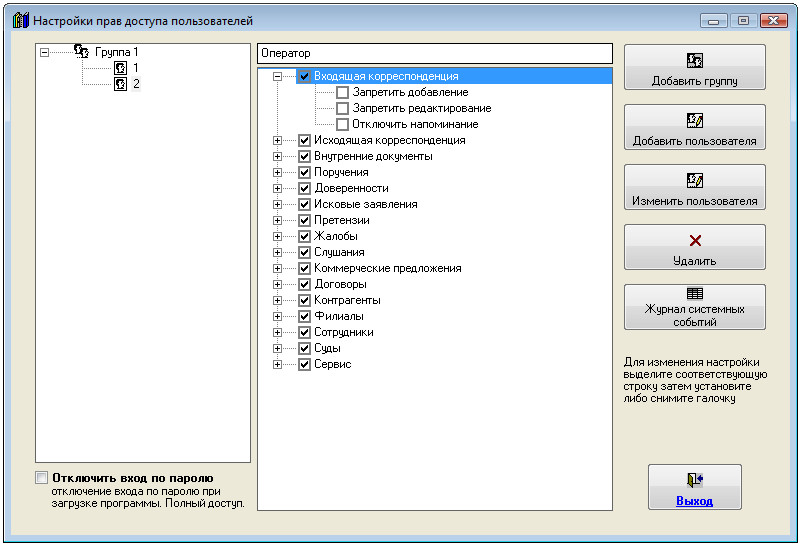Click the Группа 1 group icon
The image size is (801, 545).
coord(81,51)
